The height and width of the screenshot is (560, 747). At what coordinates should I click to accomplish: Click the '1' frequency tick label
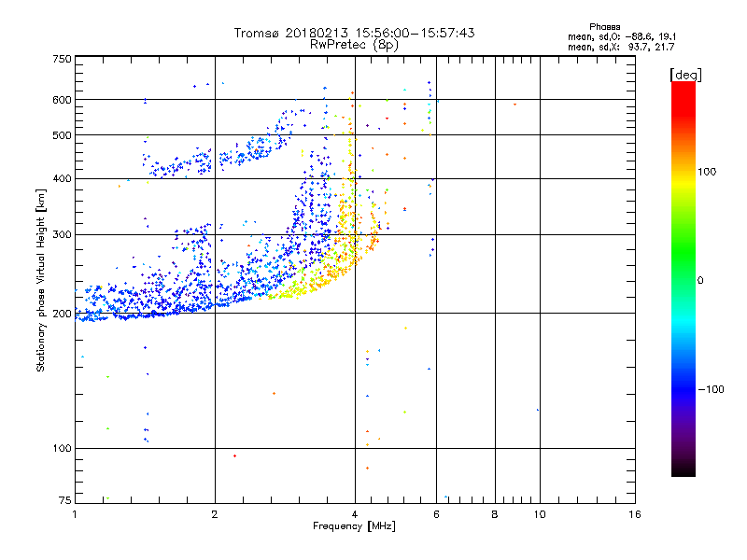pyautogui.click(x=75, y=514)
